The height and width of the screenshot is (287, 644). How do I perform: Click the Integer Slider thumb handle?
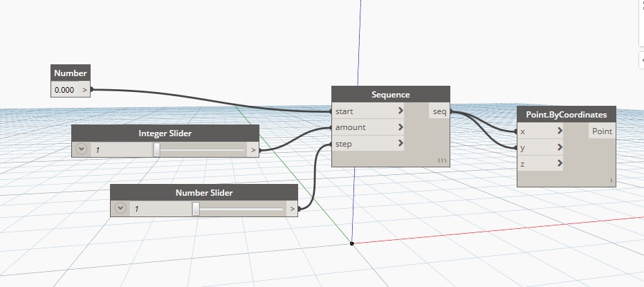(x=157, y=149)
